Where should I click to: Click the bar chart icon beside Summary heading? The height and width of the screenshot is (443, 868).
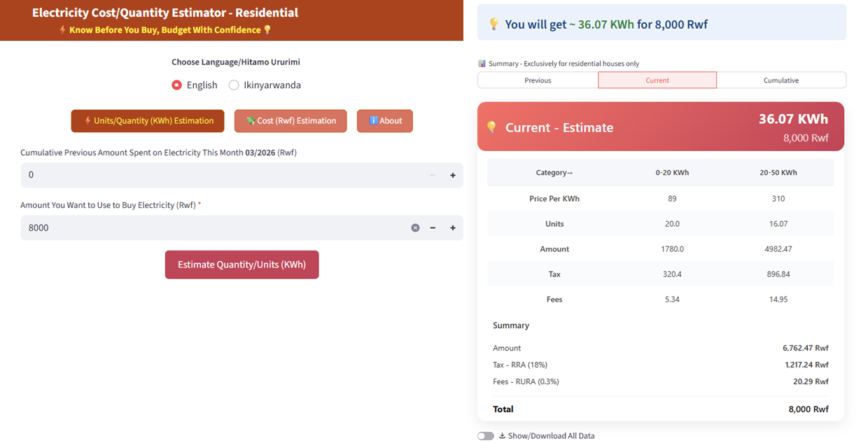tap(482, 64)
